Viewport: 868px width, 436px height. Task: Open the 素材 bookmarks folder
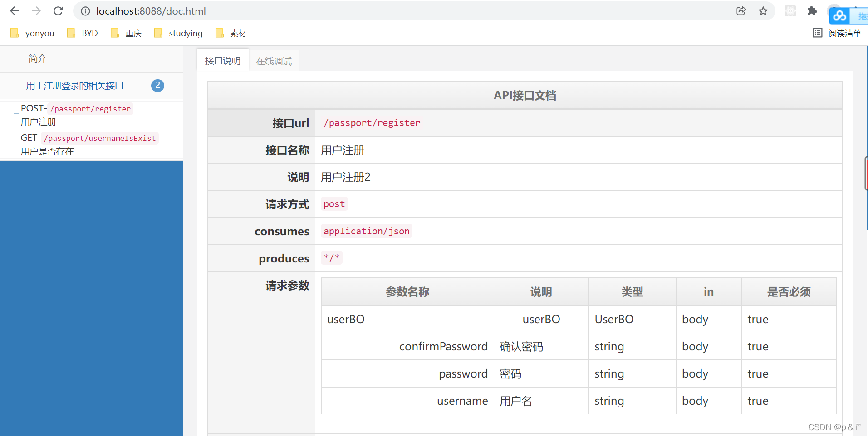[x=230, y=33]
